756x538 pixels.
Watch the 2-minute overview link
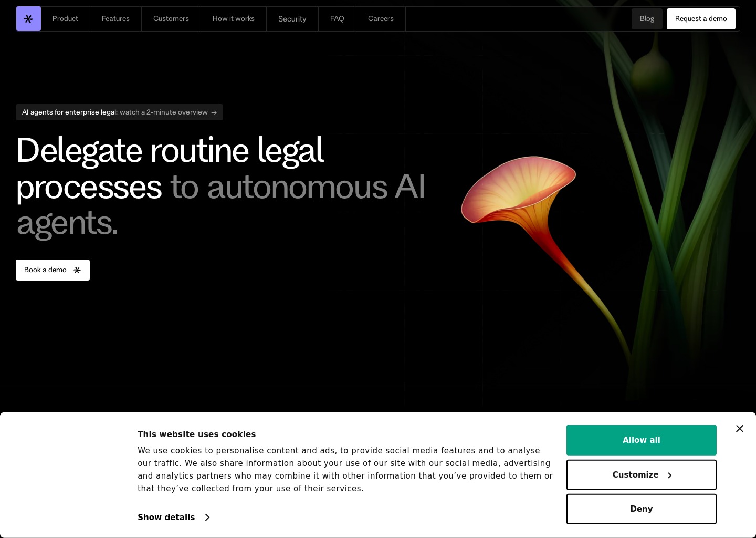point(119,112)
